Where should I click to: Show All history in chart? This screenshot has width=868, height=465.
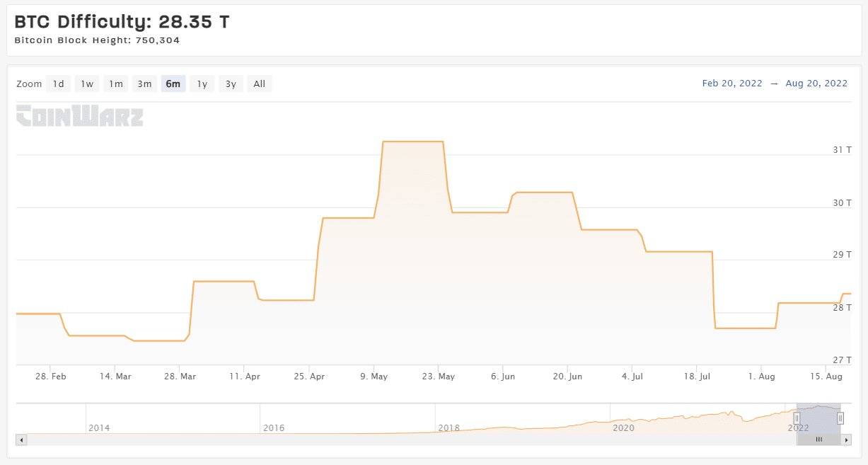point(260,84)
